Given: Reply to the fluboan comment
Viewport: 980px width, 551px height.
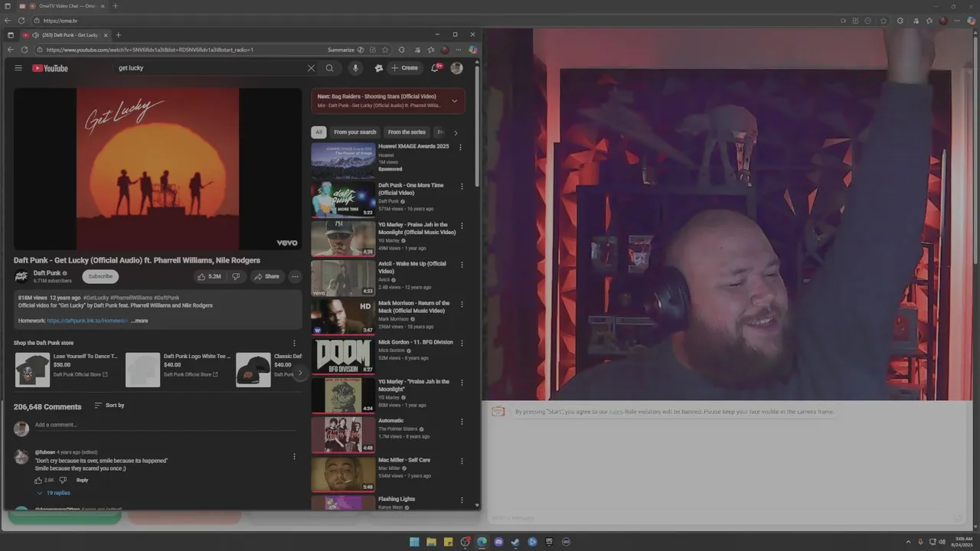Looking at the screenshot, I should click(x=82, y=481).
